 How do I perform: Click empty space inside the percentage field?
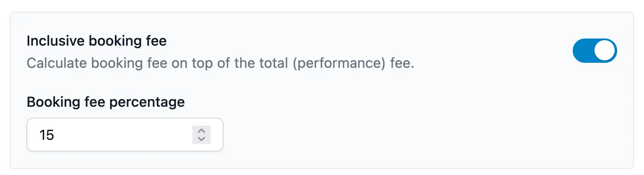126,135
